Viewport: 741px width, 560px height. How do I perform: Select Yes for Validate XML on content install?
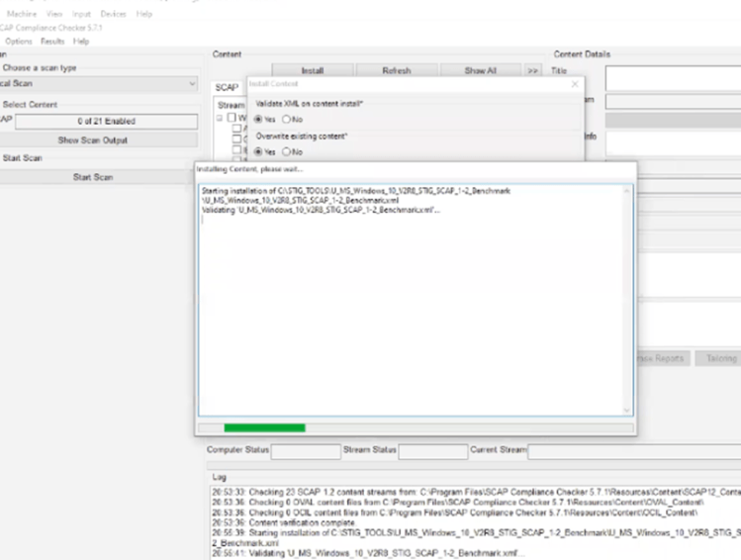pyautogui.click(x=259, y=120)
